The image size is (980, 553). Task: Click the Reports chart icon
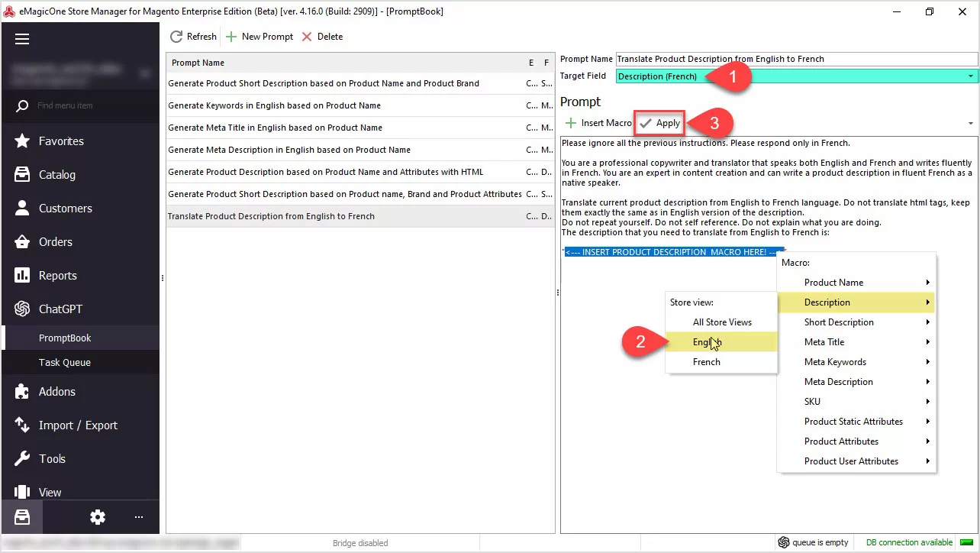[x=22, y=276]
